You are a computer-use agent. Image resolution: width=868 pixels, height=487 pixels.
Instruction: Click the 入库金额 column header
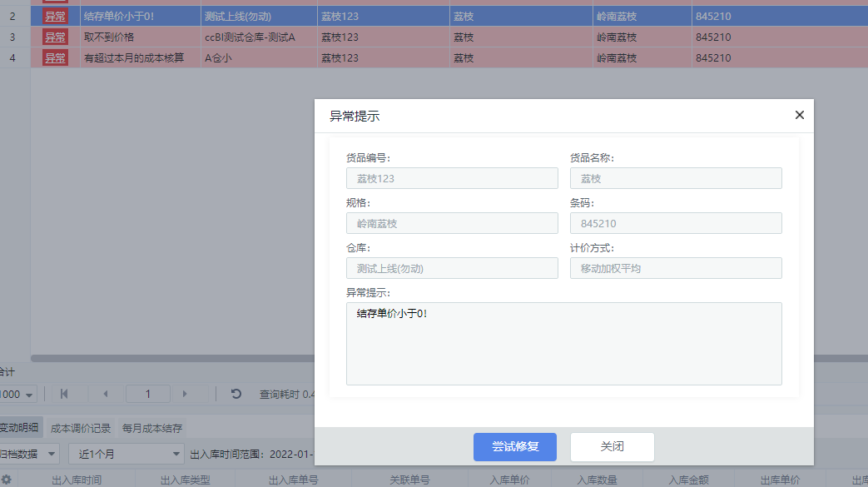[688, 480]
